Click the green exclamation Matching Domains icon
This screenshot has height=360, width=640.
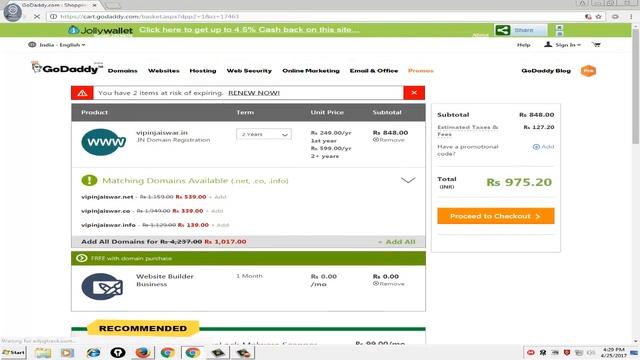pyautogui.click(x=89, y=180)
